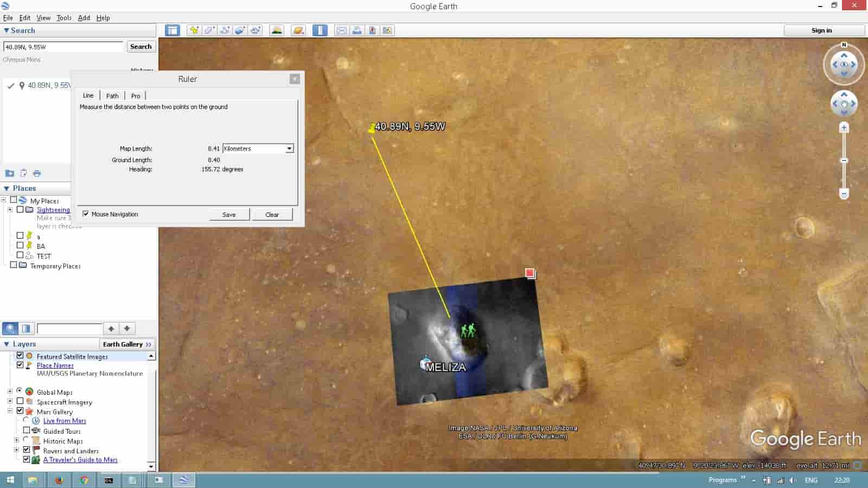This screenshot has width=868, height=488.
Task: Record a tour using the toolbar icon
Action: (x=256, y=30)
